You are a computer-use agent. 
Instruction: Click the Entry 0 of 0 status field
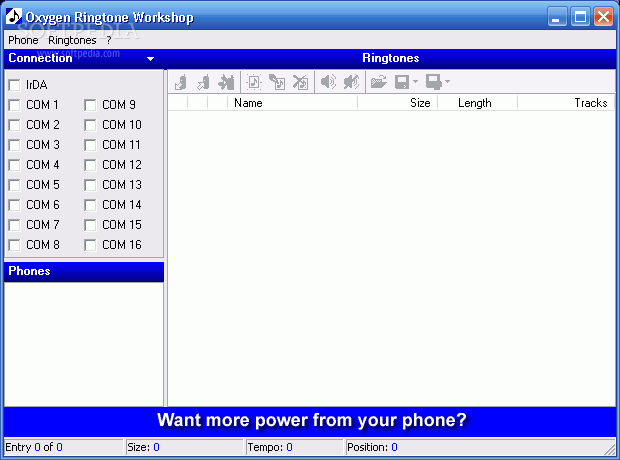coord(64,447)
